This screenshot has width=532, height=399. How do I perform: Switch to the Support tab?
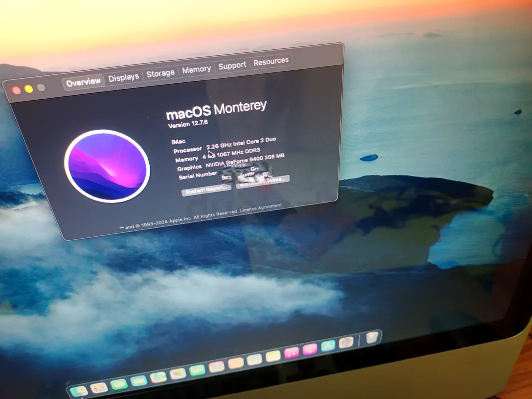coord(232,65)
